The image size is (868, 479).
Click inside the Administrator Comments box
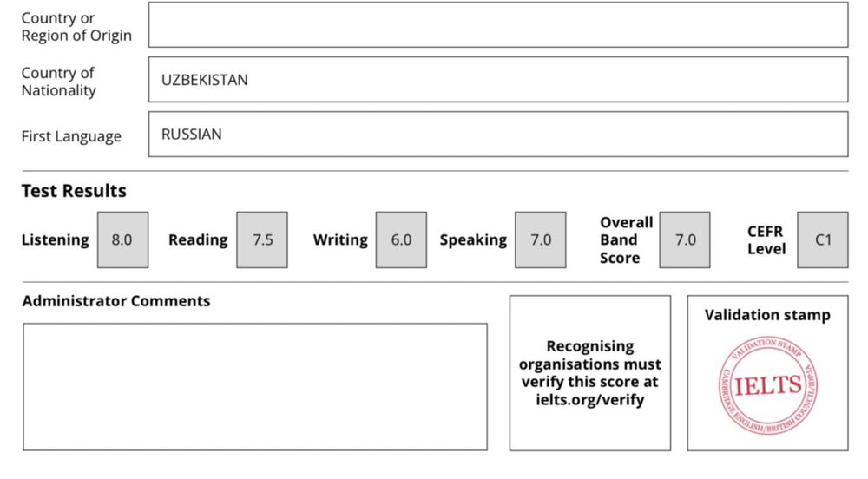[x=254, y=386]
